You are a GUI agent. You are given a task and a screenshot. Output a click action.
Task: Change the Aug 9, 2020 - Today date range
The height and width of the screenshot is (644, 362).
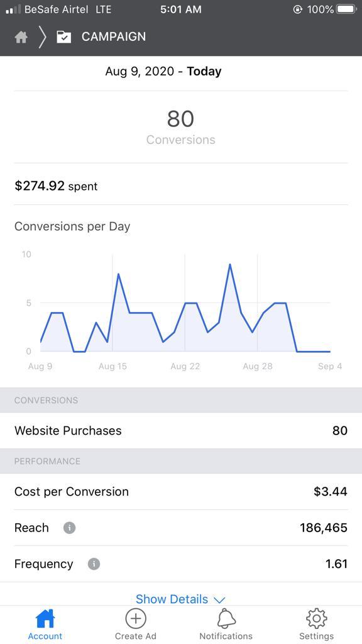tap(163, 72)
